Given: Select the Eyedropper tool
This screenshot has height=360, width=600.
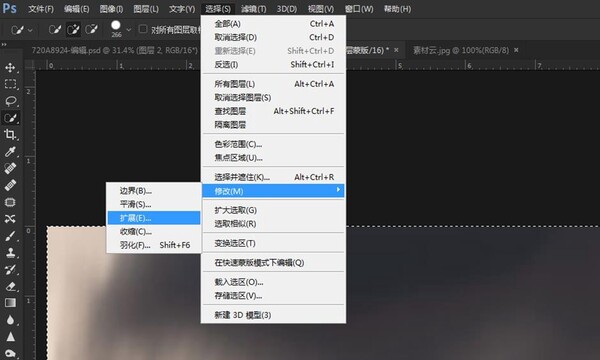Looking at the screenshot, I should coord(10,151).
